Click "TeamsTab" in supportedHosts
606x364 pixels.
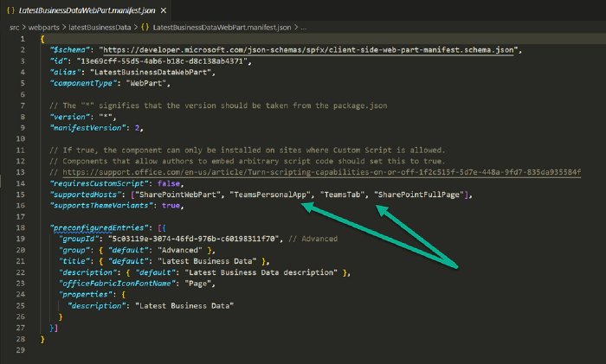pyautogui.click(x=343, y=195)
